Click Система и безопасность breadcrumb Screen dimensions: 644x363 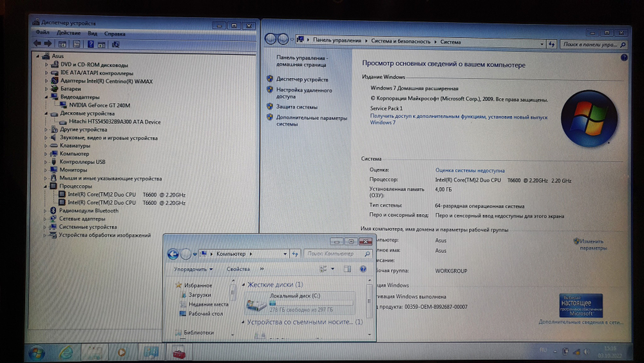pos(401,41)
